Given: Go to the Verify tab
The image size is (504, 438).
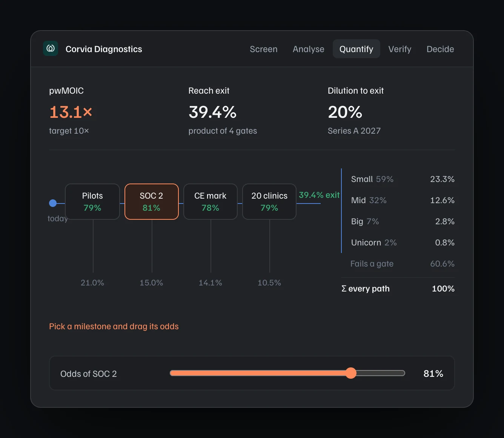Looking at the screenshot, I should [x=400, y=49].
